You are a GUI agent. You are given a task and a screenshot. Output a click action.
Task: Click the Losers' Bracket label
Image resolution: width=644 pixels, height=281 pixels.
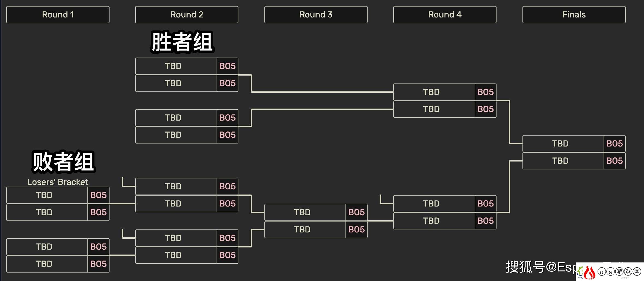tap(58, 182)
